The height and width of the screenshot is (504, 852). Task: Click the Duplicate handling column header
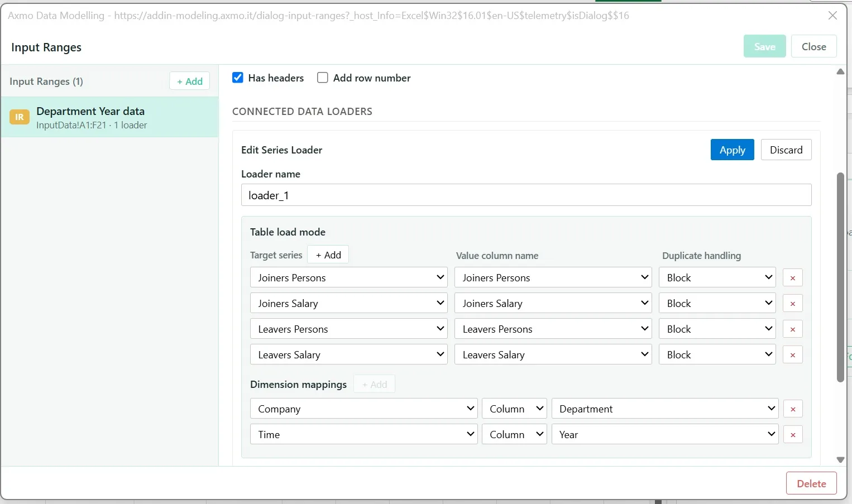pyautogui.click(x=701, y=255)
